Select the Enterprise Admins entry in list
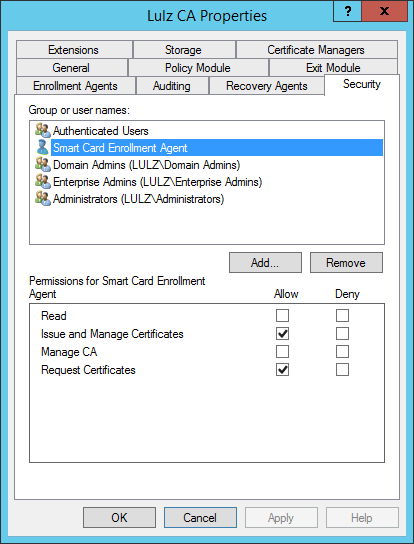 (157, 182)
